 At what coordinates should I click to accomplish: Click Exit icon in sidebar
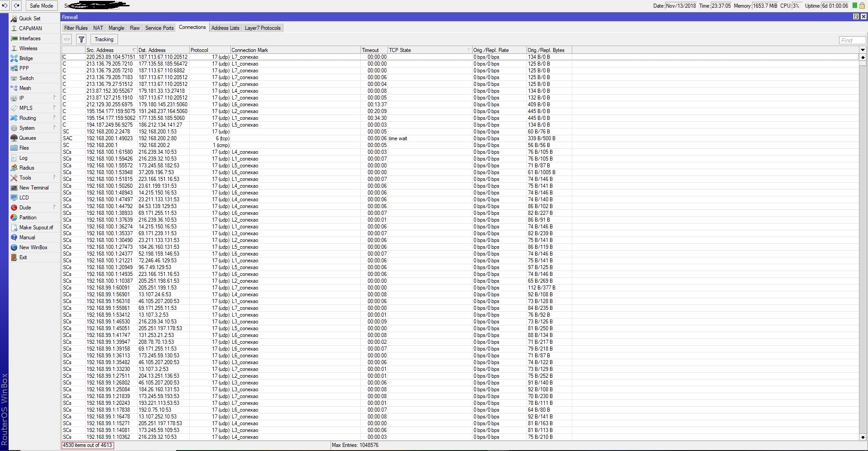pyautogui.click(x=14, y=257)
